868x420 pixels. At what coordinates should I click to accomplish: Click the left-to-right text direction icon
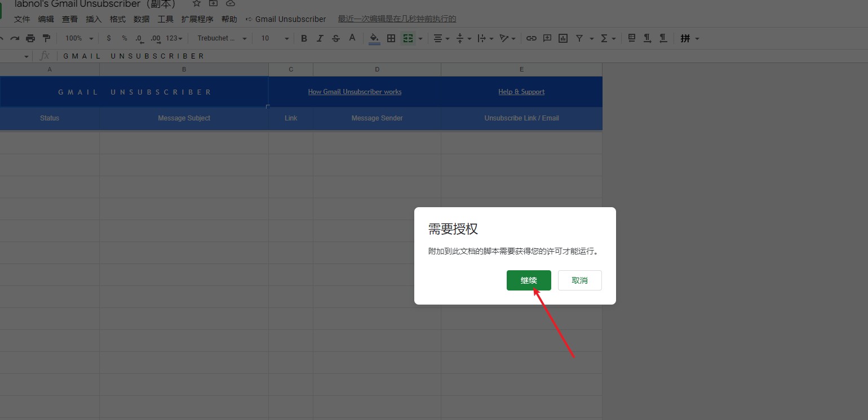[x=648, y=38]
